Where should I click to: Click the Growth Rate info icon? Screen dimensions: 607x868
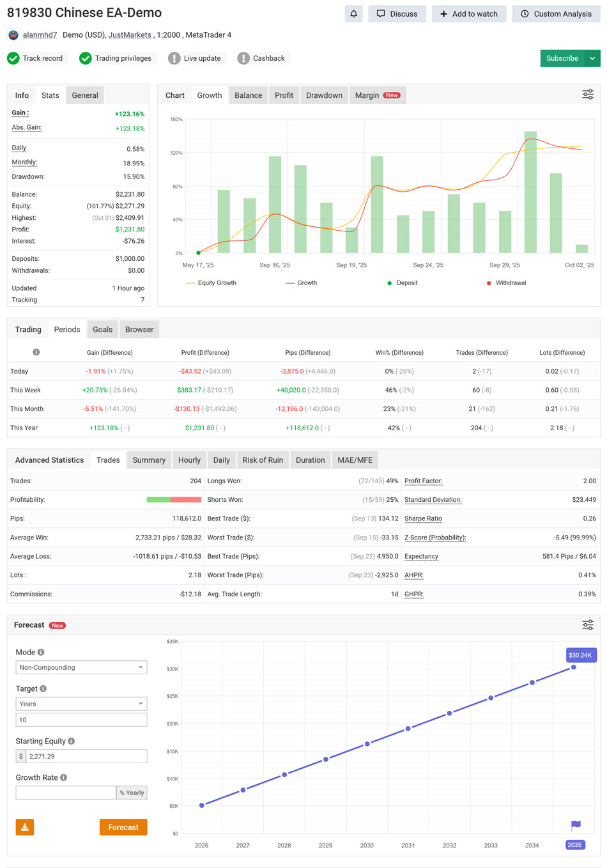(63, 777)
